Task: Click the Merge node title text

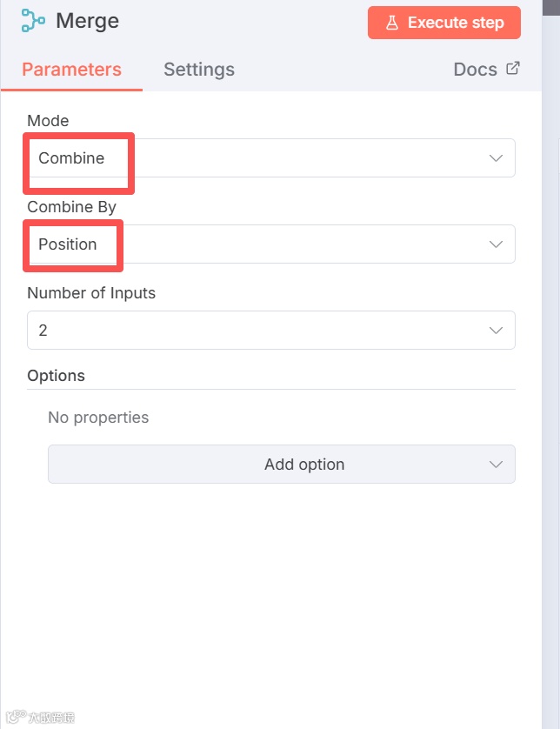Action: tap(87, 21)
